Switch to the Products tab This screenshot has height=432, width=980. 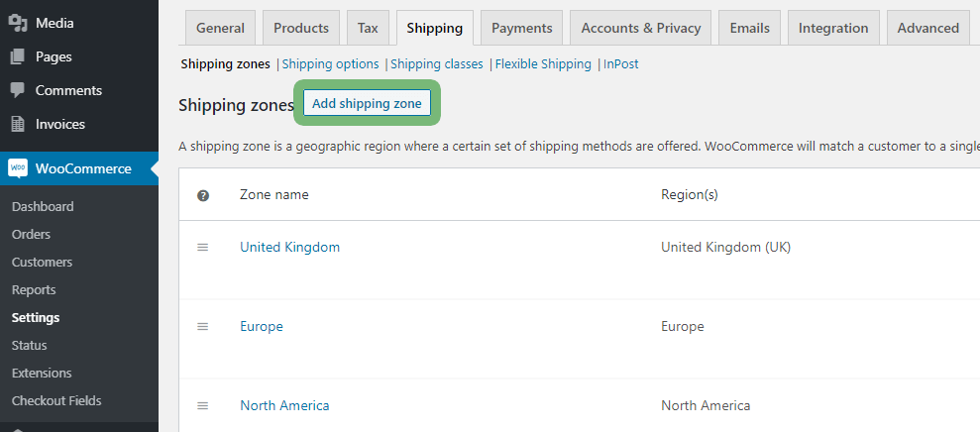click(301, 28)
